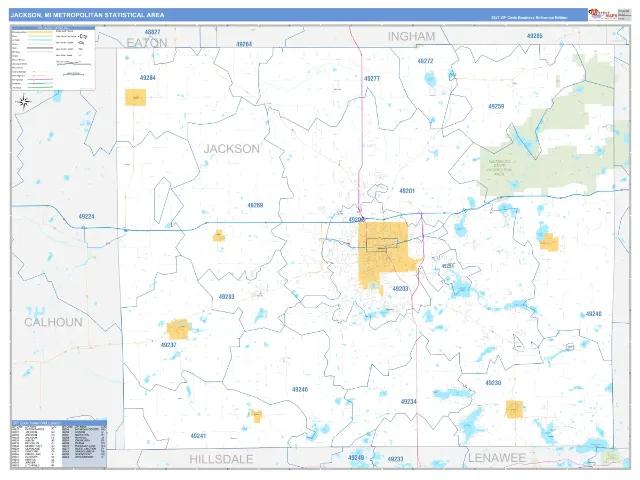
Task: Click the 'ZIP Code Business Reference Edition' subtitle
Action: 529,18
